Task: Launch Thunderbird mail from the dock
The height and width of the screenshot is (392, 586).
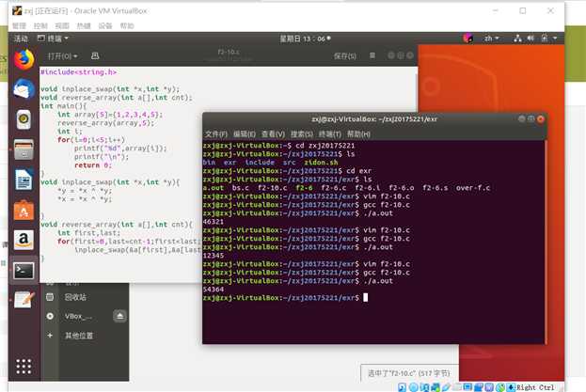Action: pyautogui.click(x=24, y=89)
